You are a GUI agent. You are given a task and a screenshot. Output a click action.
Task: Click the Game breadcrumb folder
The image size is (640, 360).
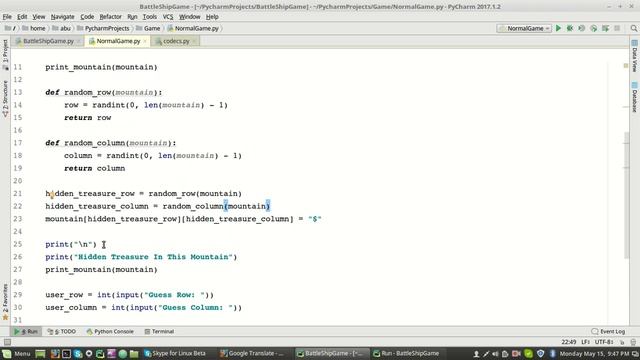tap(148, 28)
